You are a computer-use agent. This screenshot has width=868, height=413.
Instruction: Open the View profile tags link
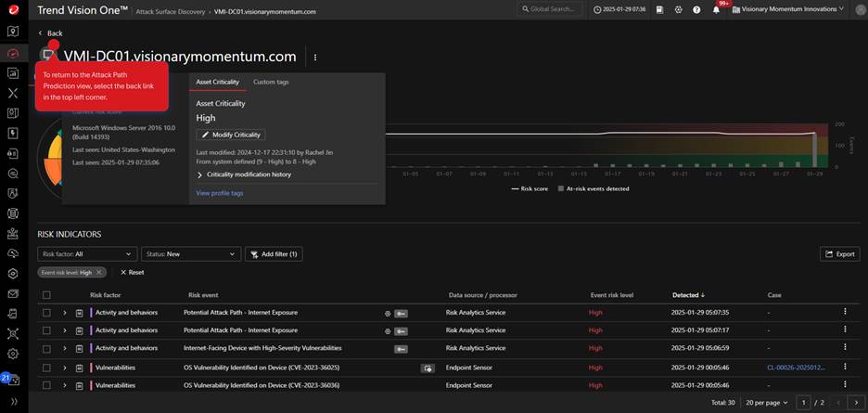[x=219, y=193]
